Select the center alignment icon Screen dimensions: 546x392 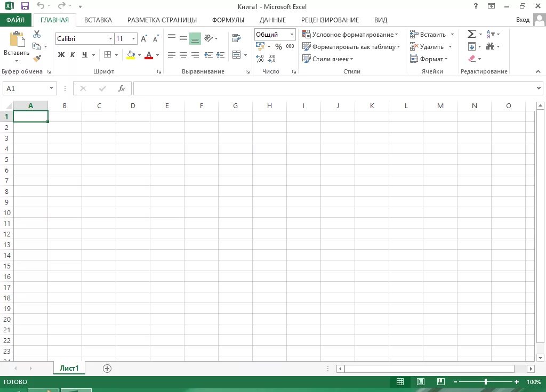(x=183, y=55)
